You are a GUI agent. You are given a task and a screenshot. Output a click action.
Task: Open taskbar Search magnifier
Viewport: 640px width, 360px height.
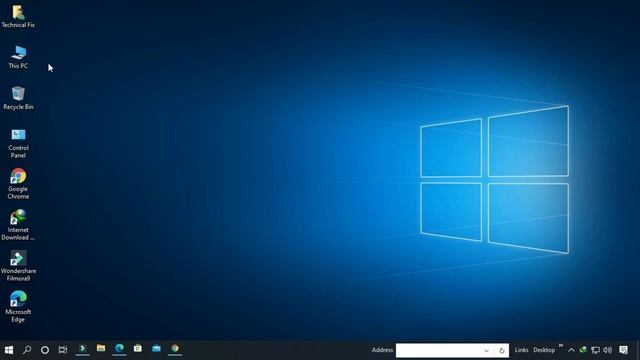coord(27,350)
